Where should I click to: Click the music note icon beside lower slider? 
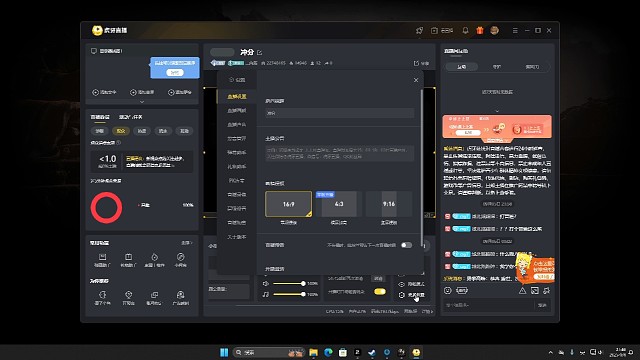coord(266,294)
